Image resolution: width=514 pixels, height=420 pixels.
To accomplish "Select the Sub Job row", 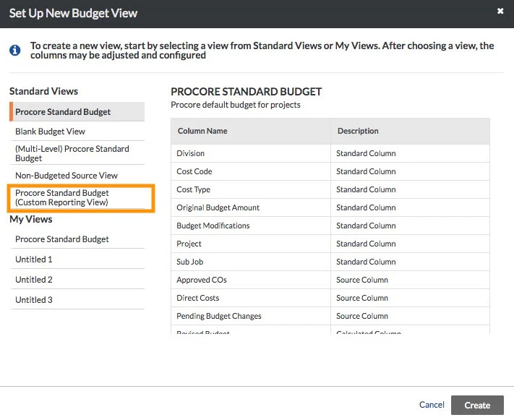I will [330, 262].
